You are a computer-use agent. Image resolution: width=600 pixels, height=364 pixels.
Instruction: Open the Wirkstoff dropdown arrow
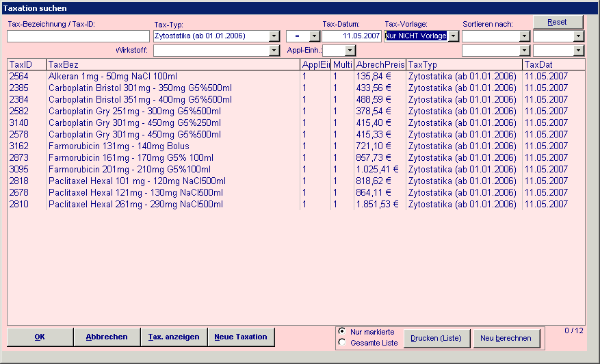274,51
